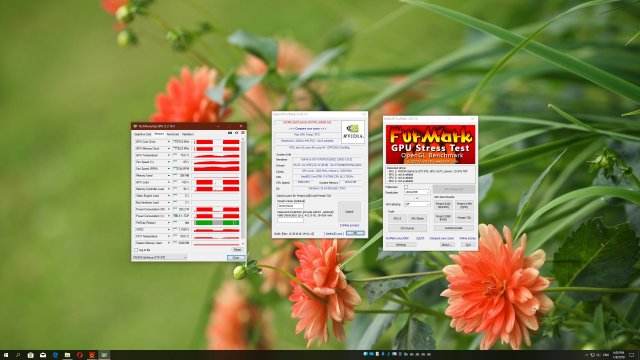Open the Compare your score link in score window
Screen dimensions: 640x360
pos(308,129)
